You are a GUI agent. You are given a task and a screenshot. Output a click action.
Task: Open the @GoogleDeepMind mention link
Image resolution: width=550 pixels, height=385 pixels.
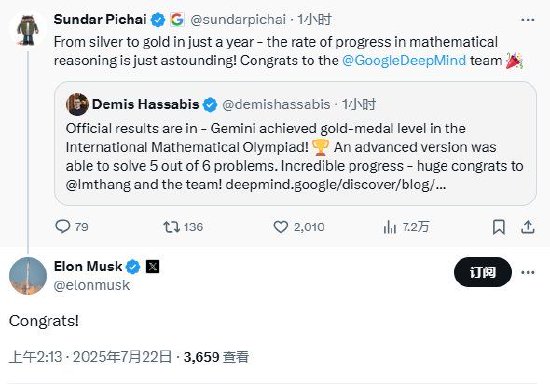click(x=404, y=60)
